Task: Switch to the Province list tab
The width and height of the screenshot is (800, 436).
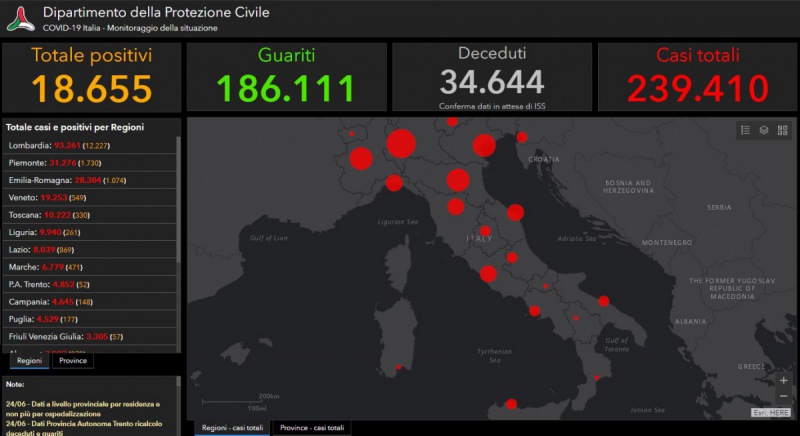Action: point(73,361)
